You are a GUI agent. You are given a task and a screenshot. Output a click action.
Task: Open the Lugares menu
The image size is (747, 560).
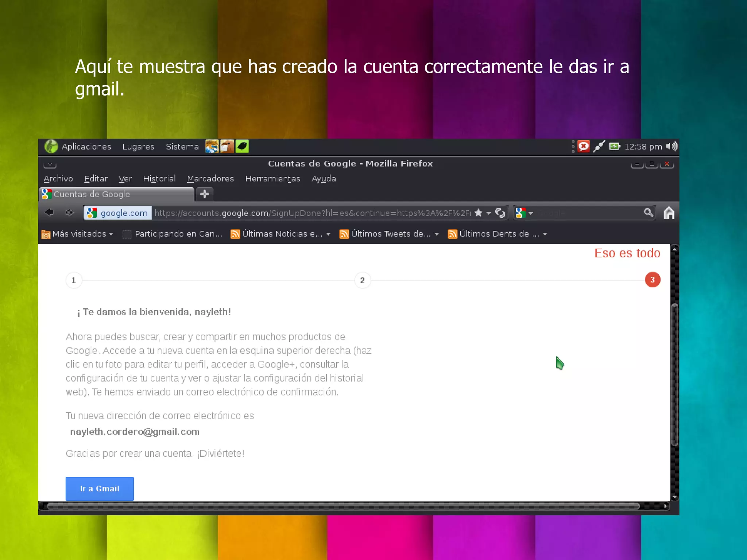[138, 147]
